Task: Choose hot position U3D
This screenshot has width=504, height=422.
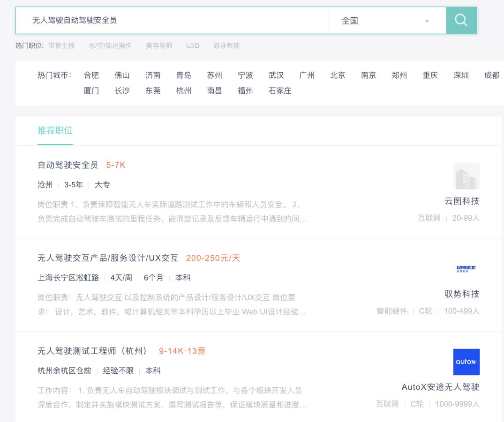Action: coord(193,45)
